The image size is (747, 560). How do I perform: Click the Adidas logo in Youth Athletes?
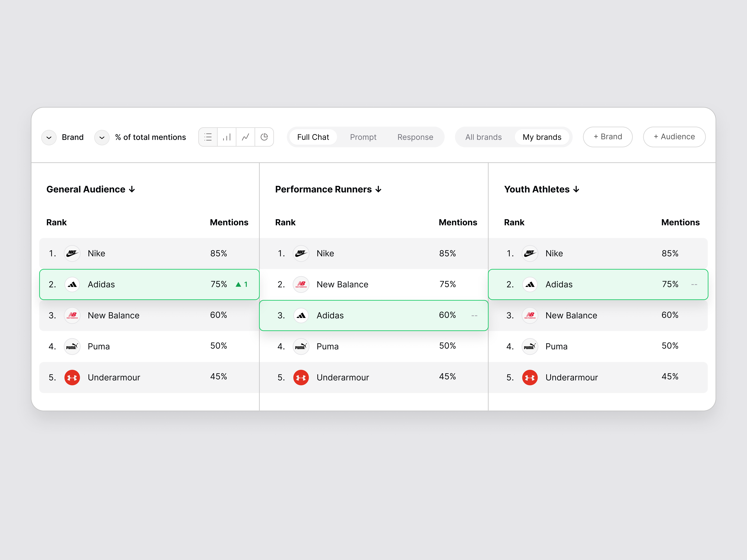point(530,285)
